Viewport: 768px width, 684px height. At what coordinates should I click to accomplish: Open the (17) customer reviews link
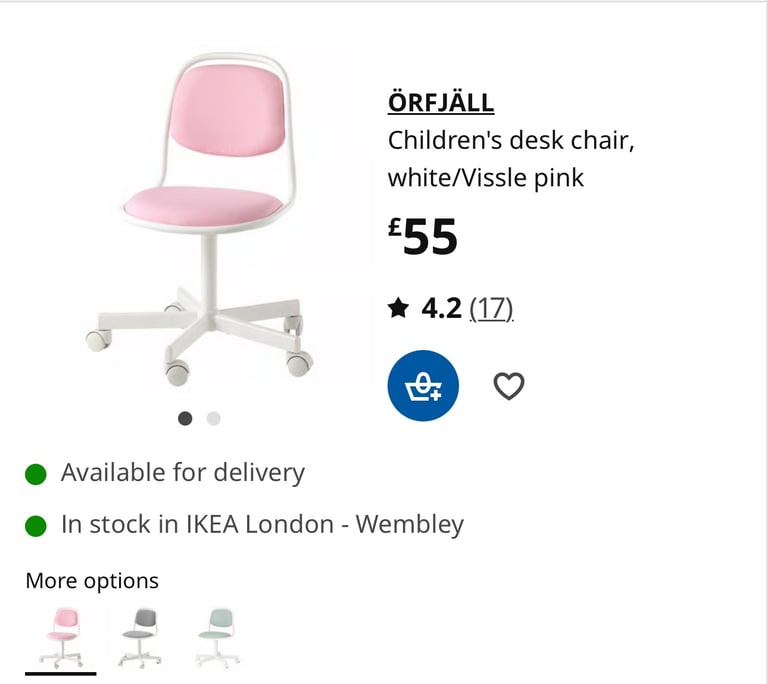pos(491,309)
